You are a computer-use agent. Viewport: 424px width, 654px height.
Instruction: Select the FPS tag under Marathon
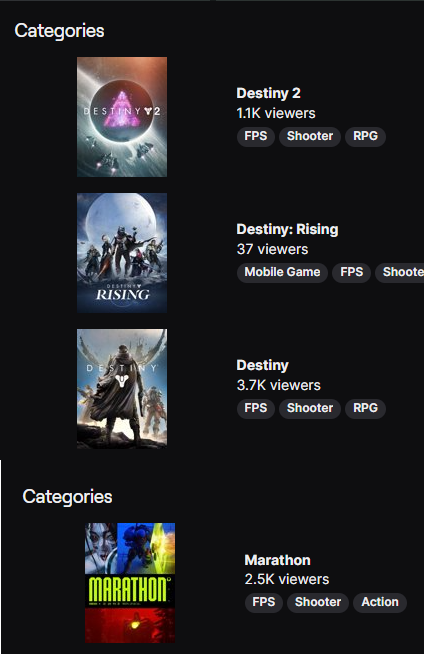(263, 603)
